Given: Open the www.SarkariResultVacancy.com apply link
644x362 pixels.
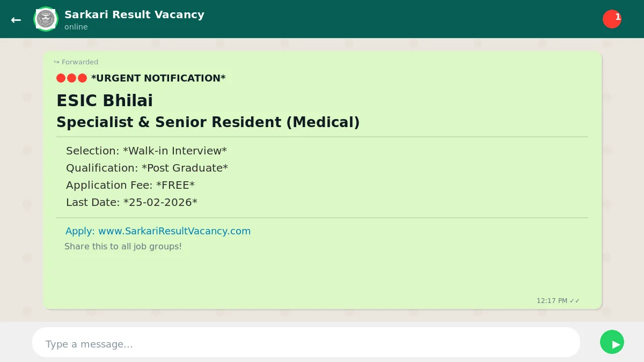Looking at the screenshot, I should pos(158,231).
